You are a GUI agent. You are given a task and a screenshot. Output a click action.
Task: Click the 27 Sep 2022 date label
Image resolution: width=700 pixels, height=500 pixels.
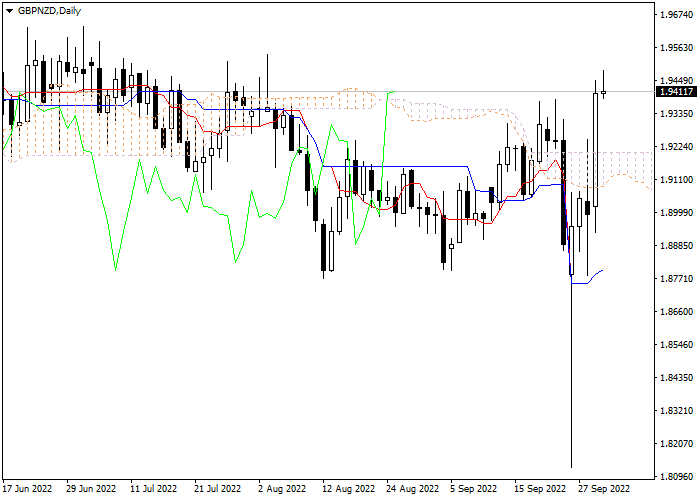click(x=604, y=489)
